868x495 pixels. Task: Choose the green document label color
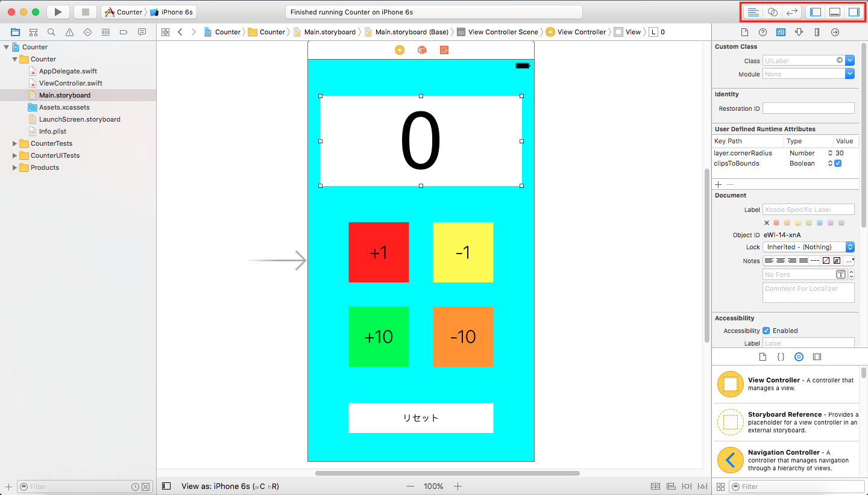[x=810, y=223]
